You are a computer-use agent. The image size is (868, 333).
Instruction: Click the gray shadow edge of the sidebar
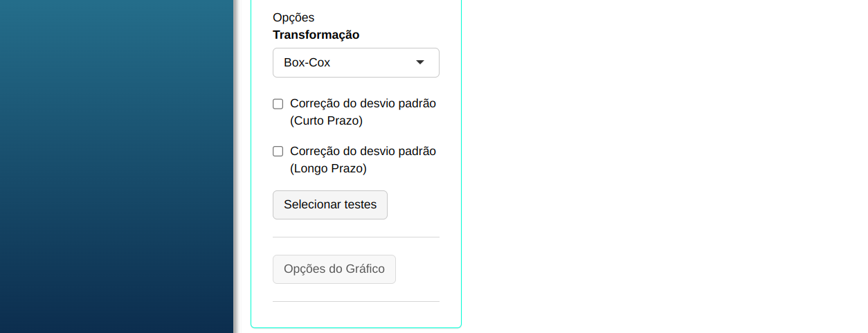(x=235, y=166)
